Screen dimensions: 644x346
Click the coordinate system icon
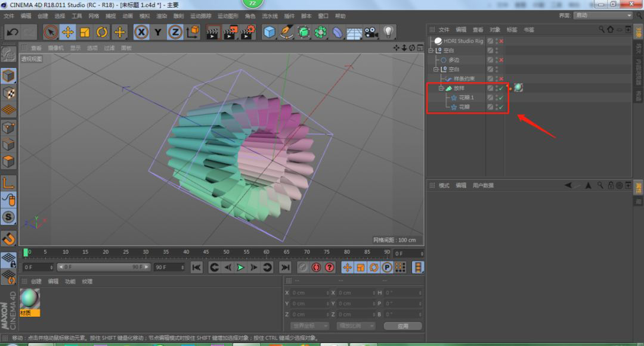pos(192,32)
